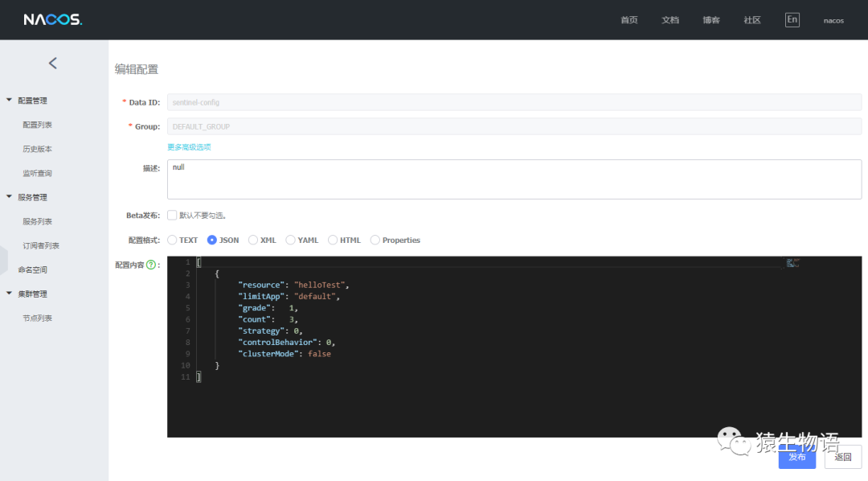Open 社区 in top navigation
This screenshot has height=481, width=868.
pyautogui.click(x=752, y=20)
